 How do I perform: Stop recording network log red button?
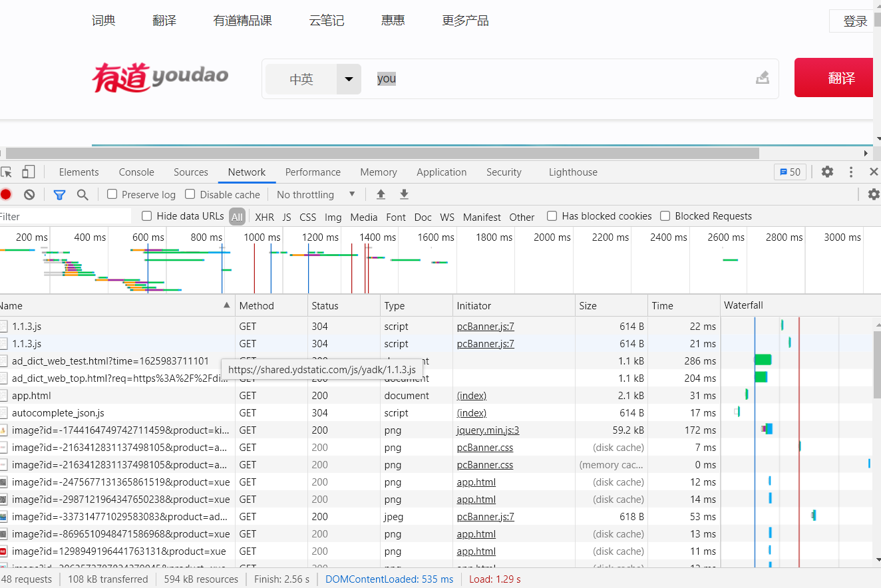tap(6, 194)
